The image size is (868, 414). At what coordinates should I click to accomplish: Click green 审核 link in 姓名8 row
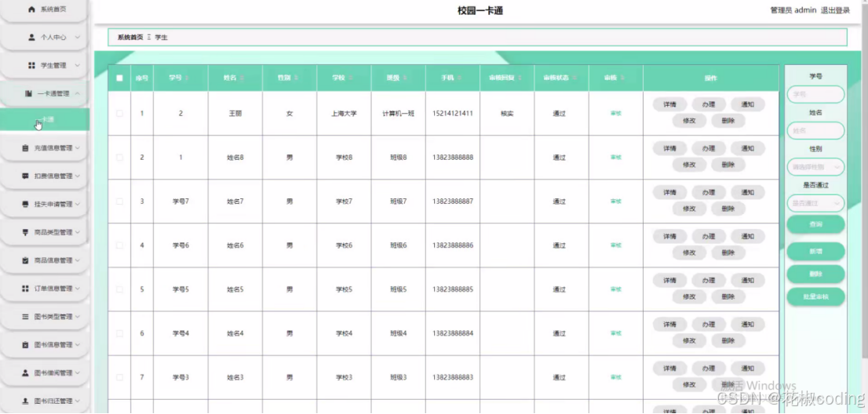click(x=615, y=158)
